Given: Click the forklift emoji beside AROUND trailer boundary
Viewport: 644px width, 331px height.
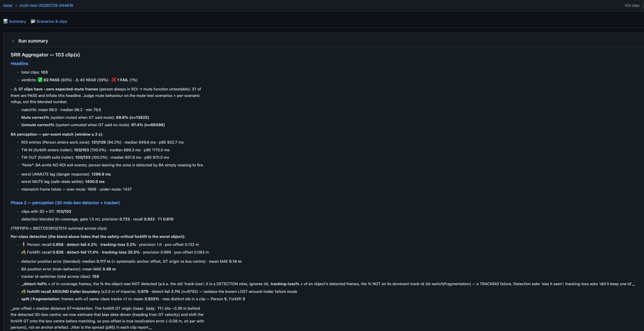Looking at the screenshot, I should [x=24, y=291].
